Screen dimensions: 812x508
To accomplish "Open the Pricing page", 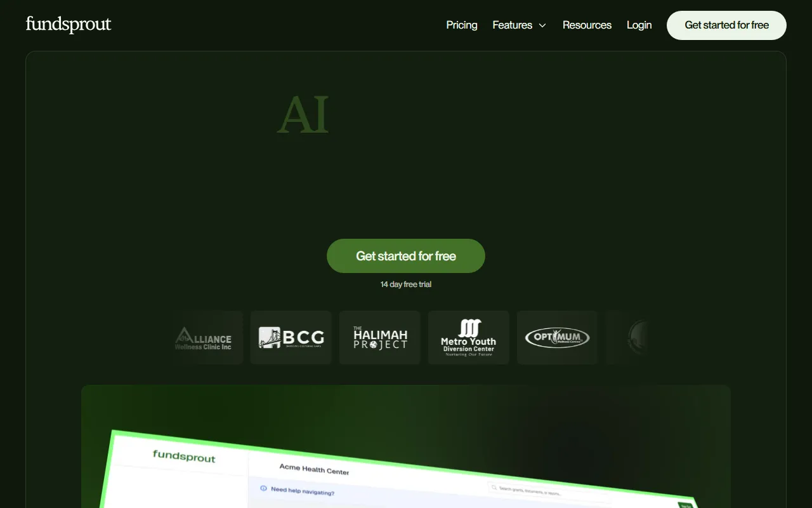I will pyautogui.click(x=462, y=25).
